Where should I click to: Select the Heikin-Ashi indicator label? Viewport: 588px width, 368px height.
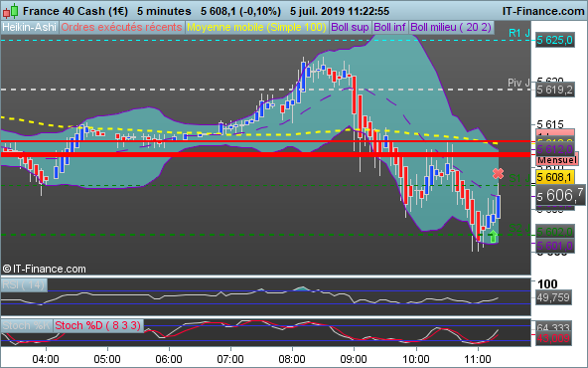(29, 27)
